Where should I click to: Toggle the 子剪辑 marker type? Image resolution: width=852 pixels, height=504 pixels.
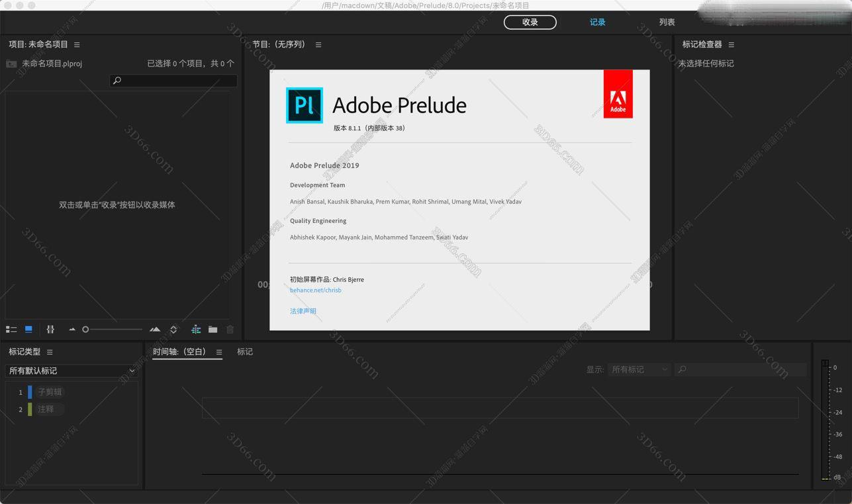pyautogui.click(x=50, y=392)
